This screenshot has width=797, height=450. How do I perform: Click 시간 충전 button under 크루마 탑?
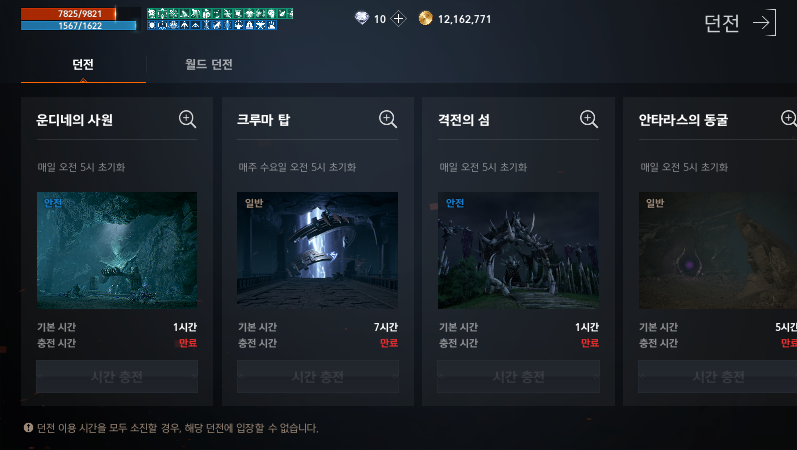318,377
